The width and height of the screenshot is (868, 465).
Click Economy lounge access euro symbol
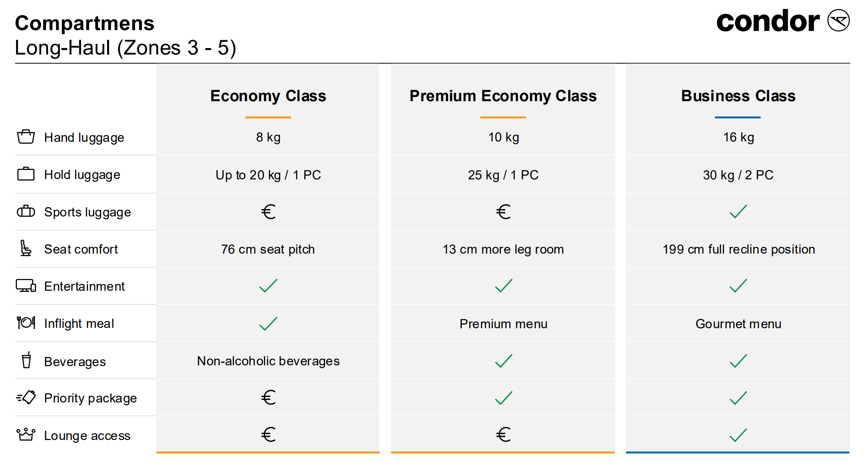click(269, 435)
